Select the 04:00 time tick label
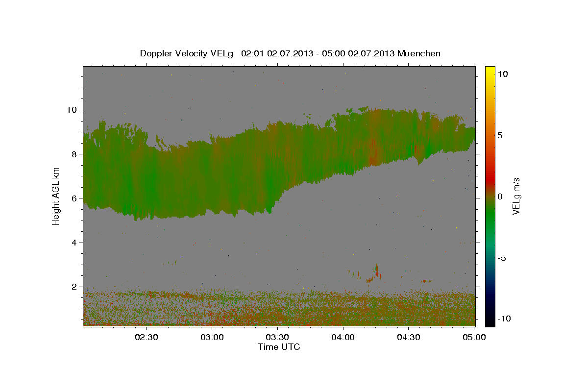The width and height of the screenshot is (588, 392). (x=343, y=337)
